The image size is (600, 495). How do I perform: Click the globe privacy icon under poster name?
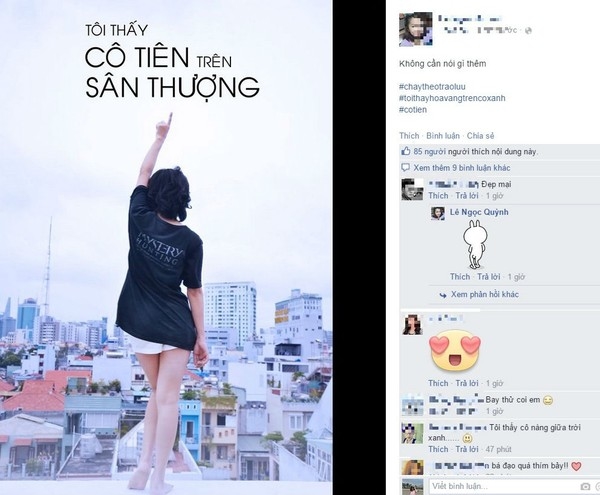coord(528,31)
